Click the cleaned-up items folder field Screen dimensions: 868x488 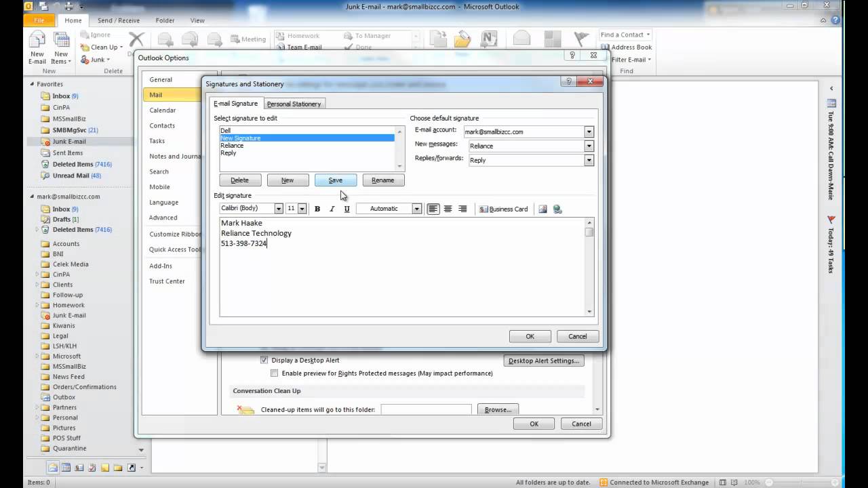(x=426, y=409)
